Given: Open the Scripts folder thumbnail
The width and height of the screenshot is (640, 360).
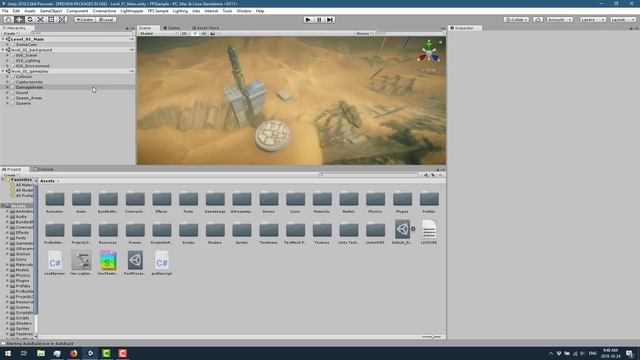Looking at the screenshot, I should pyautogui.click(x=188, y=233).
